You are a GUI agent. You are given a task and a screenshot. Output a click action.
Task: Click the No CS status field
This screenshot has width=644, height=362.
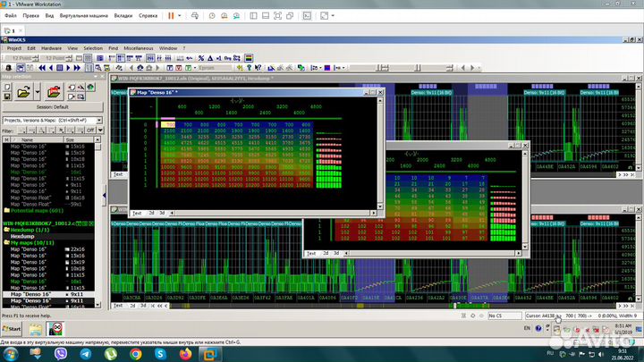click(x=504, y=316)
